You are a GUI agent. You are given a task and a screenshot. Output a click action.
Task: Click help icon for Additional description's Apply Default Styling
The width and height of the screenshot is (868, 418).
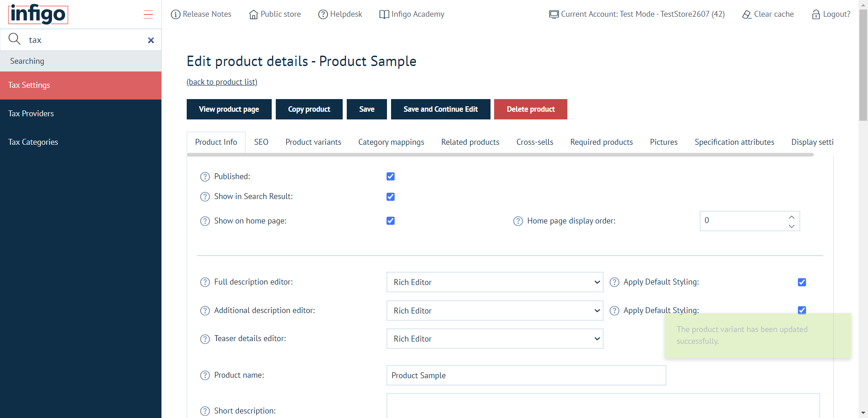(x=614, y=311)
